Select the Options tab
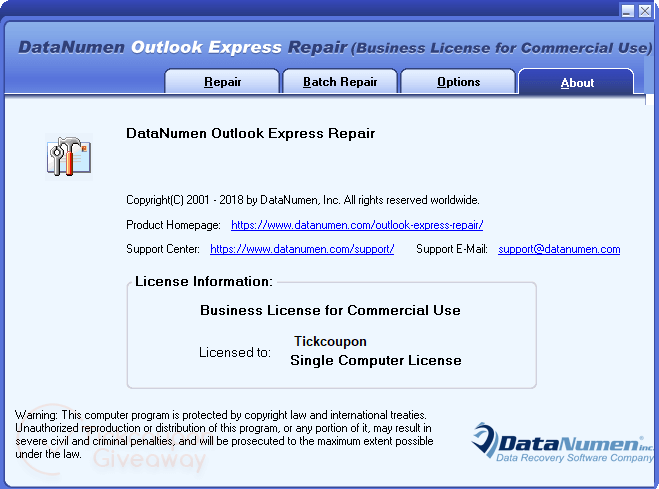Viewport: 659px width, 489px height. [458, 82]
